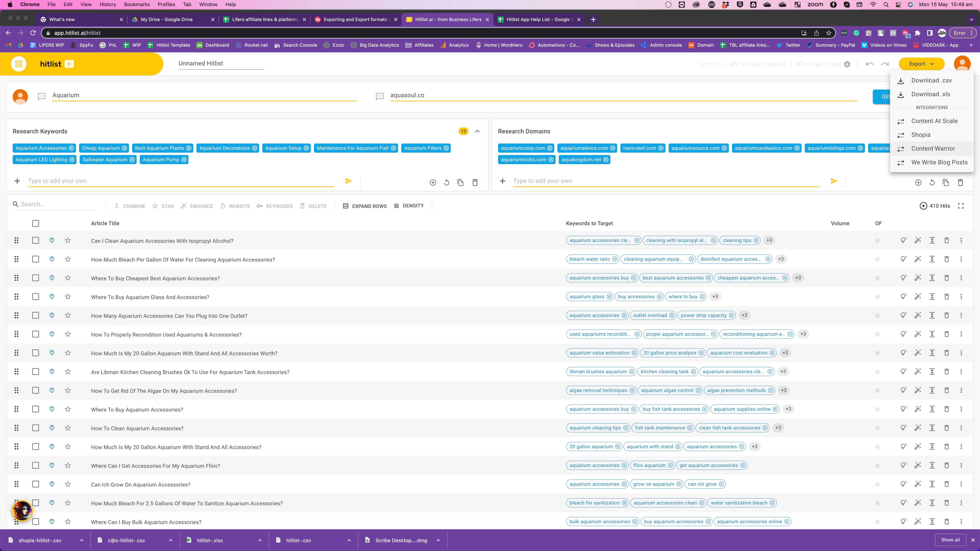980x551 pixels.
Task: Click drag handle on Ffxiv article row
Action: [x=16, y=465]
